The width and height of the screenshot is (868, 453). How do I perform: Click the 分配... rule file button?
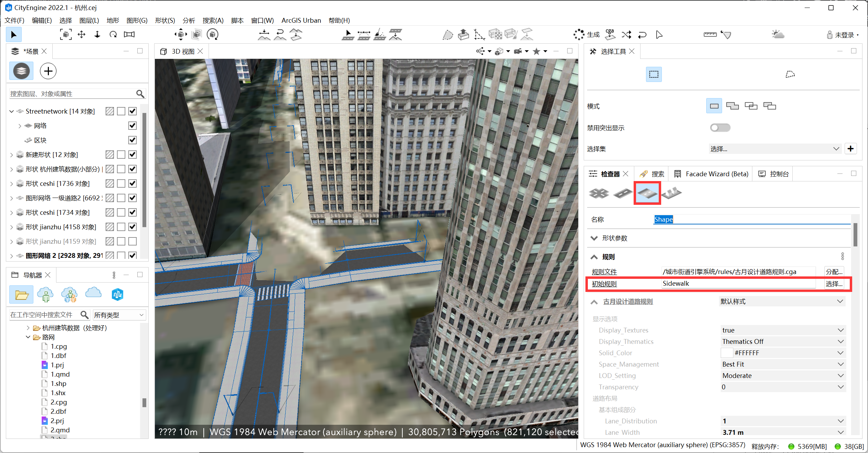point(834,272)
